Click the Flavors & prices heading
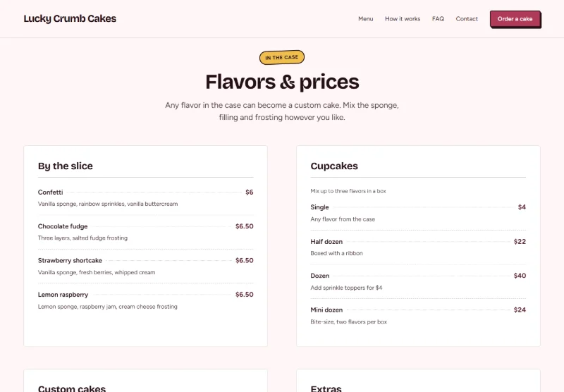Viewport: 564px width, 392px height. (282, 82)
